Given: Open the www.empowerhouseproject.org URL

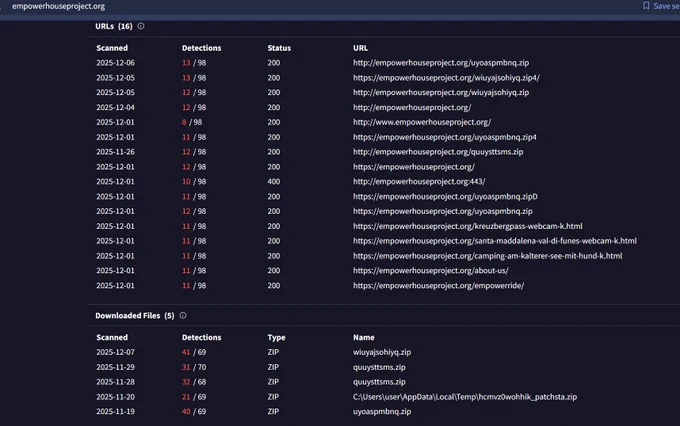Looking at the screenshot, I should click(422, 122).
